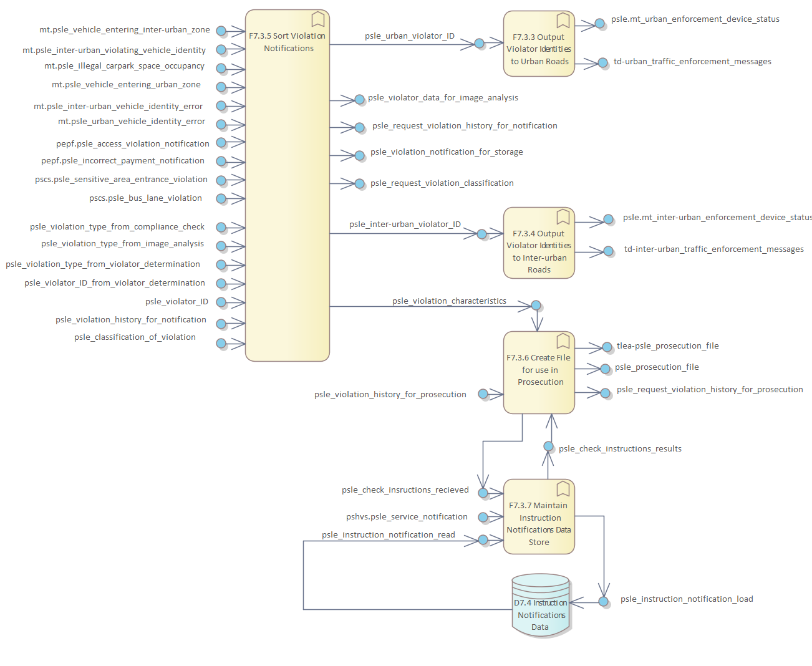The width and height of the screenshot is (812, 666).
Task: Click port circle for psle_urban_violator_ID flow
Action: pos(479,44)
